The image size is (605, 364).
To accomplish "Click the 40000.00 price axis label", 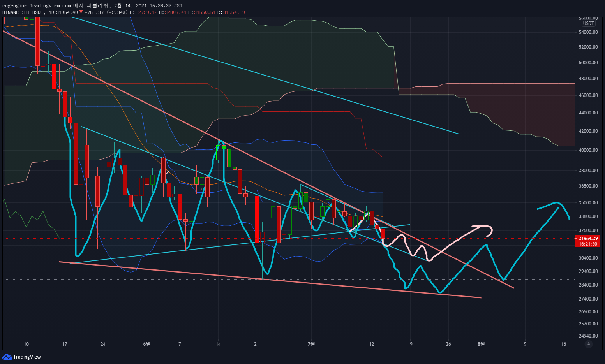I will pyautogui.click(x=588, y=150).
